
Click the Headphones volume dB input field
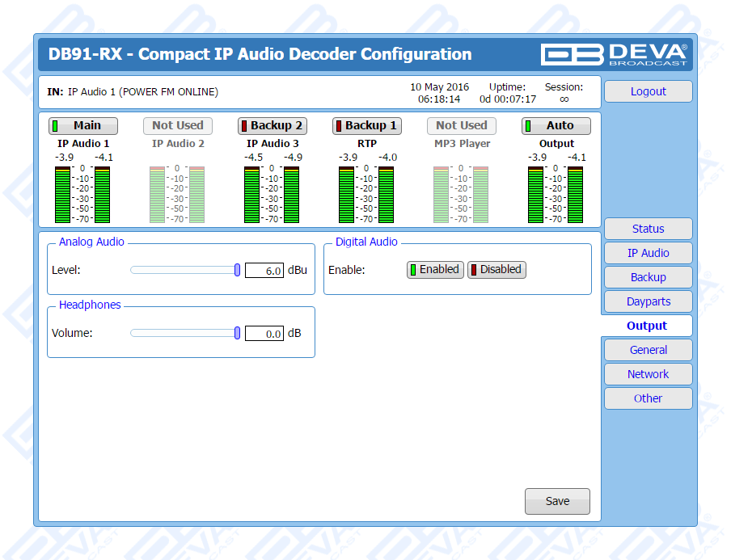click(264, 334)
